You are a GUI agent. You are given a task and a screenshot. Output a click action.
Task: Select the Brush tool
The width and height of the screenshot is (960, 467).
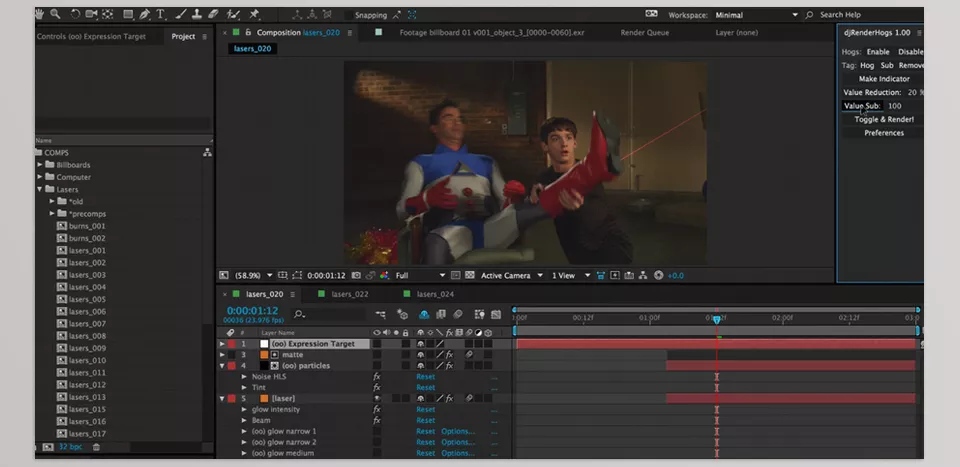click(x=182, y=13)
